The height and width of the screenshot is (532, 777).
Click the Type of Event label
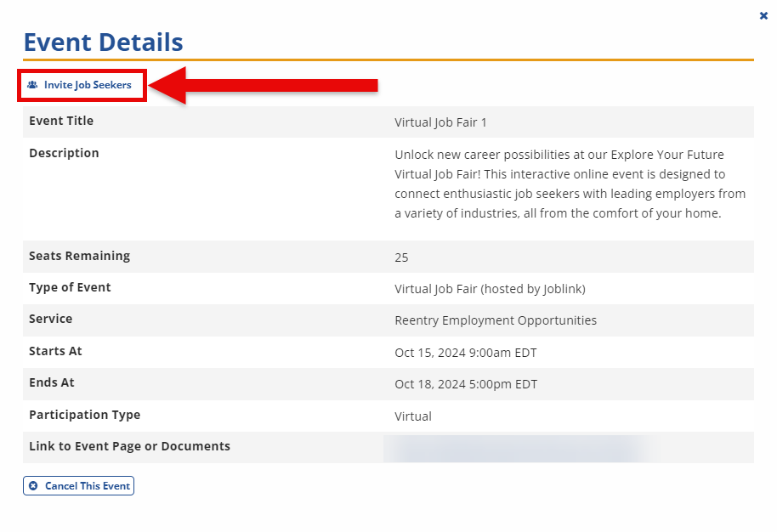click(x=70, y=287)
